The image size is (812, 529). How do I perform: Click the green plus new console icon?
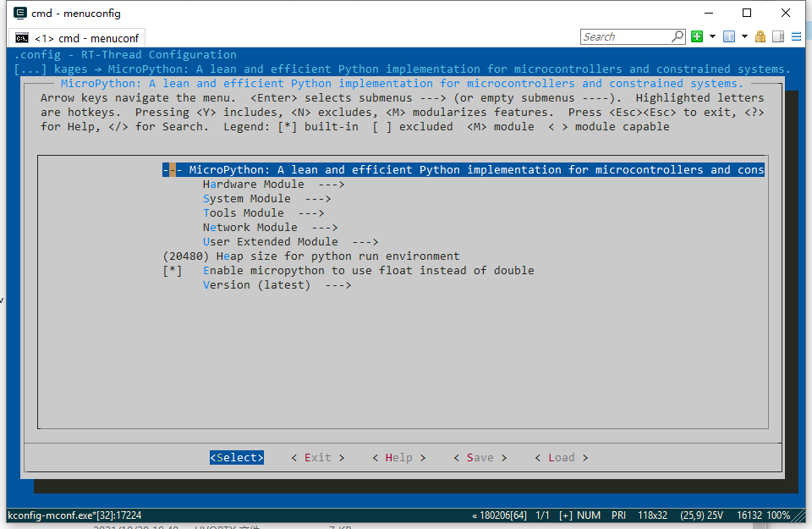click(697, 36)
